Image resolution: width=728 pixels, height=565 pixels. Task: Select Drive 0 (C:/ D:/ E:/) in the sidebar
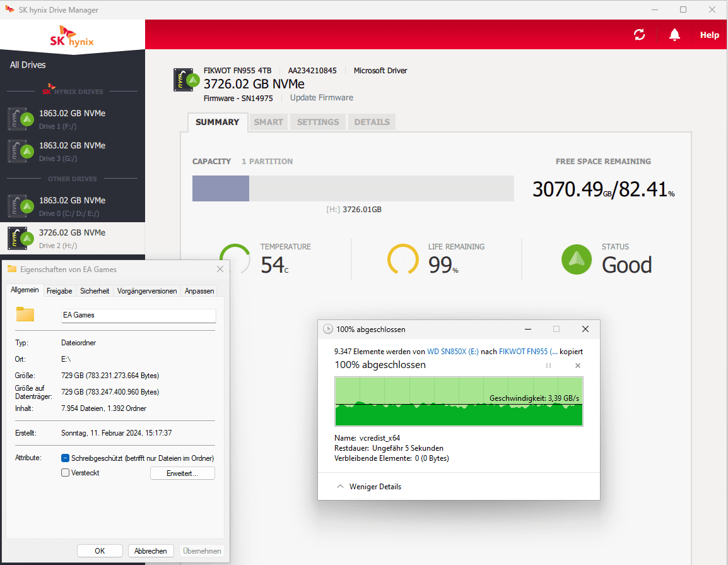click(73, 206)
